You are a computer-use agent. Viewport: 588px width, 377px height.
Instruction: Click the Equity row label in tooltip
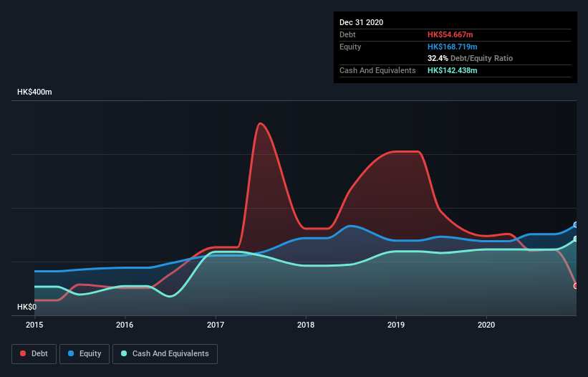350,47
